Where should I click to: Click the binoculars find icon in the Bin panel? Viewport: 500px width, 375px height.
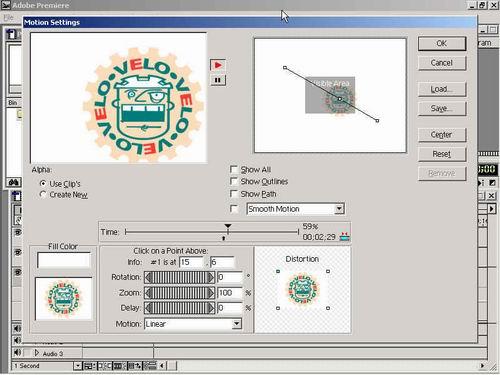tap(14, 182)
